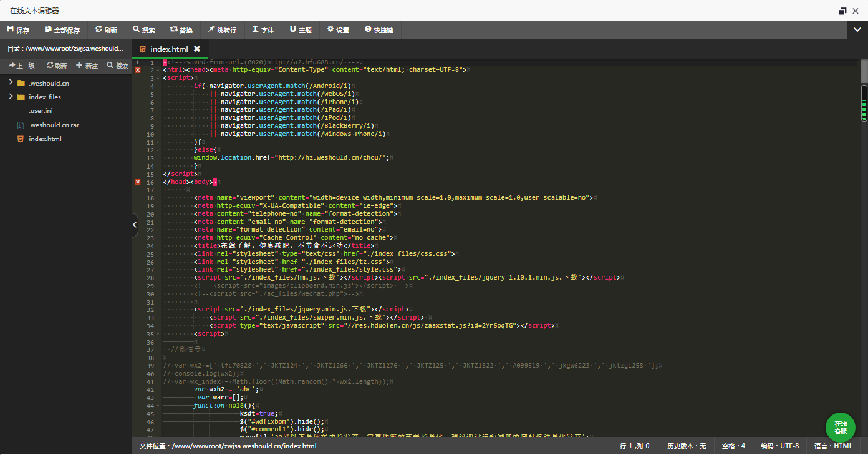Expand the index_files folder arrow
The height and width of the screenshot is (455, 868).
pyautogui.click(x=11, y=96)
